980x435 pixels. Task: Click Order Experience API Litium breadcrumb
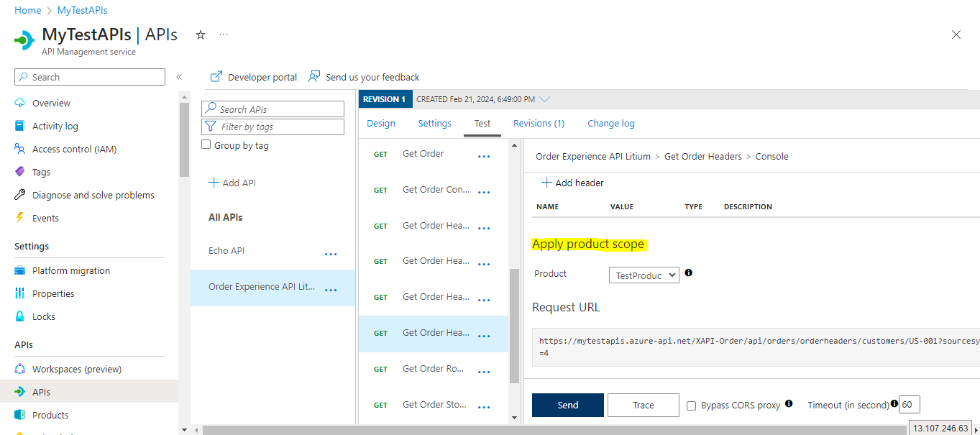(593, 156)
